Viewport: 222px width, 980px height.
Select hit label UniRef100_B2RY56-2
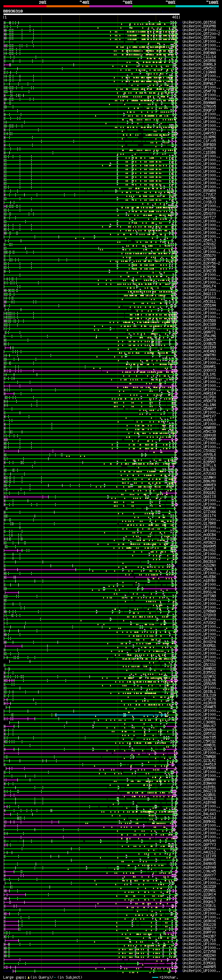click(x=201, y=263)
